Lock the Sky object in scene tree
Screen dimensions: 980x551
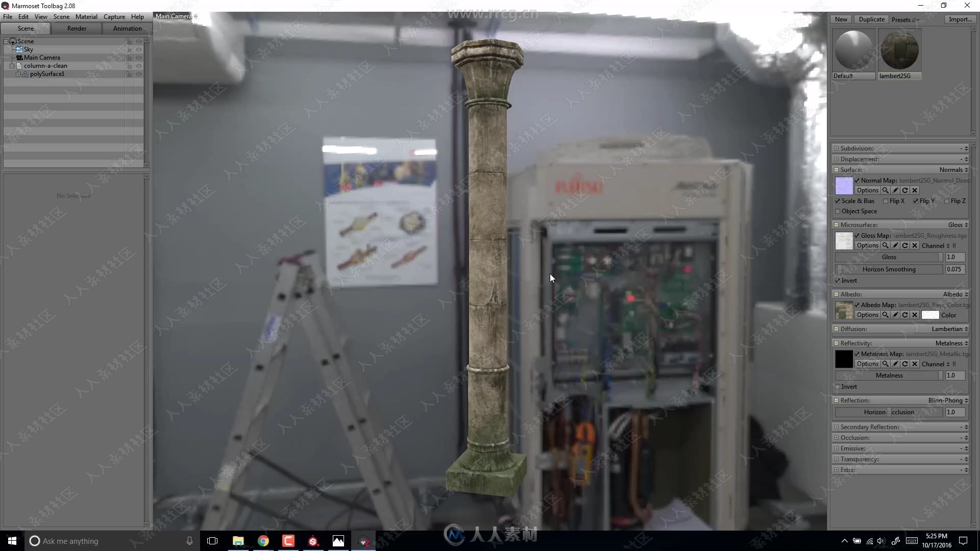129,49
